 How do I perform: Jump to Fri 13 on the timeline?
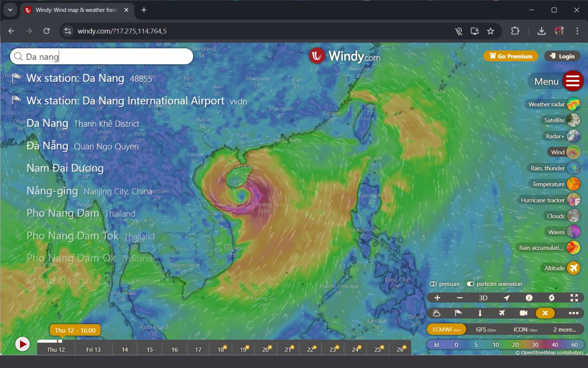coord(93,349)
